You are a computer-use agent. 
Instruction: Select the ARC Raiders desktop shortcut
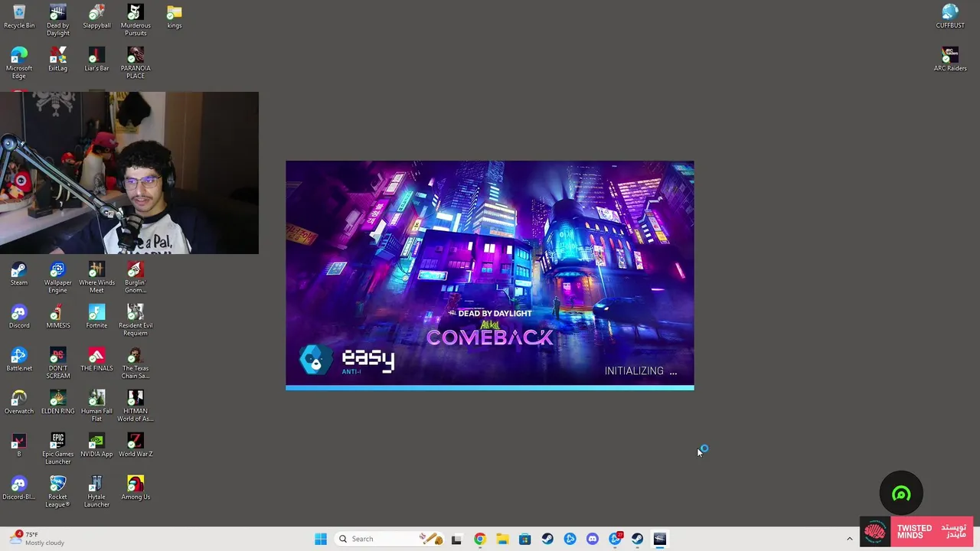click(x=950, y=60)
